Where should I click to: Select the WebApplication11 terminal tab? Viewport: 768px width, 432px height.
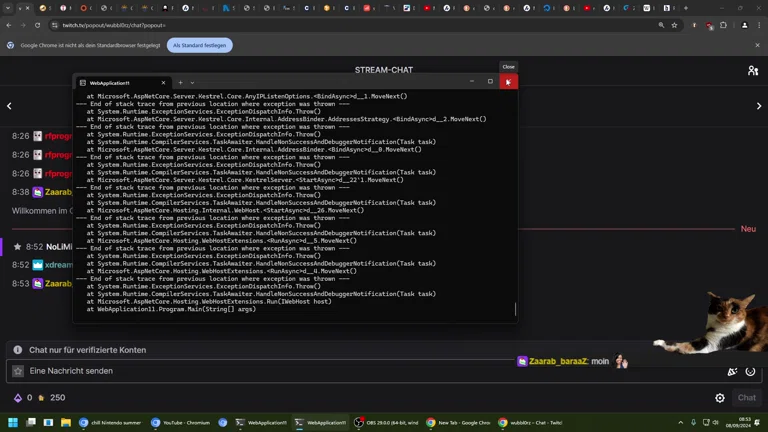coord(118,82)
